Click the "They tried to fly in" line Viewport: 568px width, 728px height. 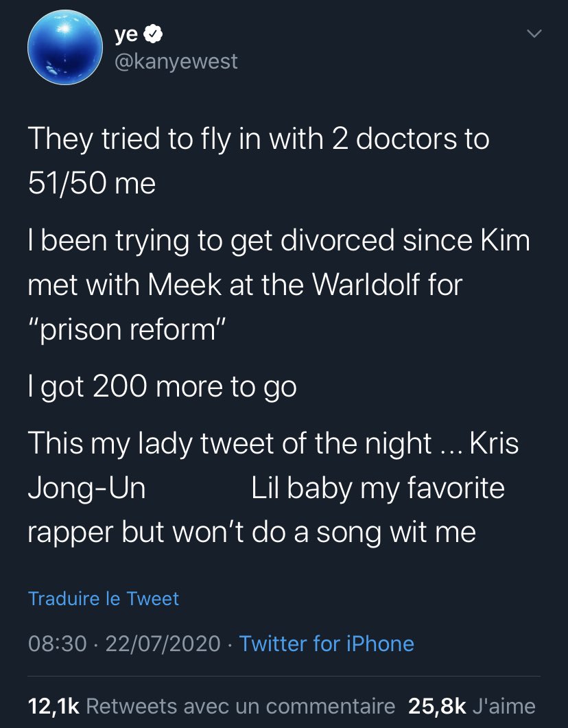tap(258, 139)
